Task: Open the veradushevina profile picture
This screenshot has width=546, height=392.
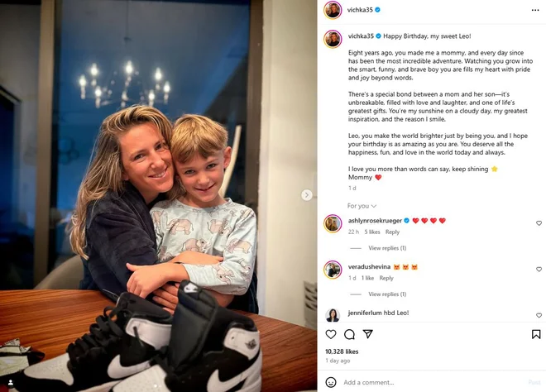Action: click(x=333, y=270)
